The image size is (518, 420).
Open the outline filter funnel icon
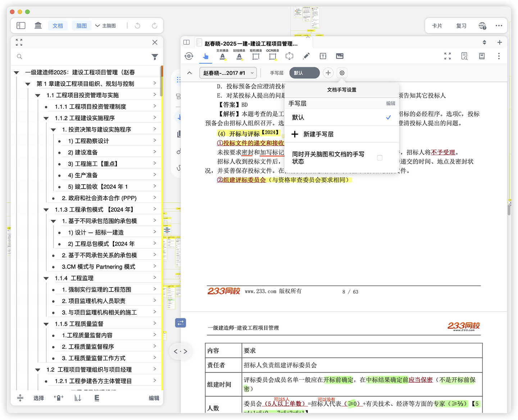(155, 57)
